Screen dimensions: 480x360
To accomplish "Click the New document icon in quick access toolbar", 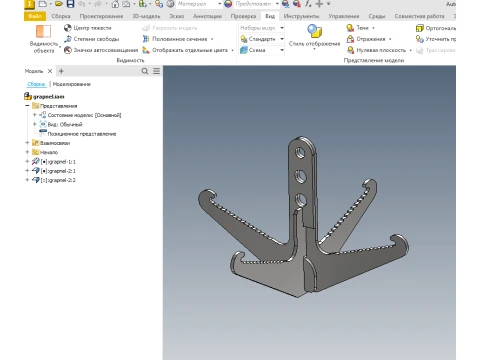I will [43, 4].
